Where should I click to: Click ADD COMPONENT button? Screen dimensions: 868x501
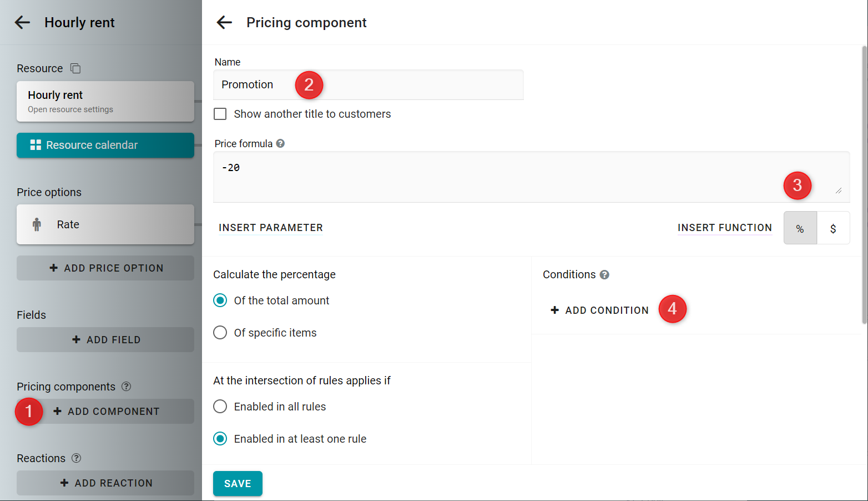pos(105,411)
